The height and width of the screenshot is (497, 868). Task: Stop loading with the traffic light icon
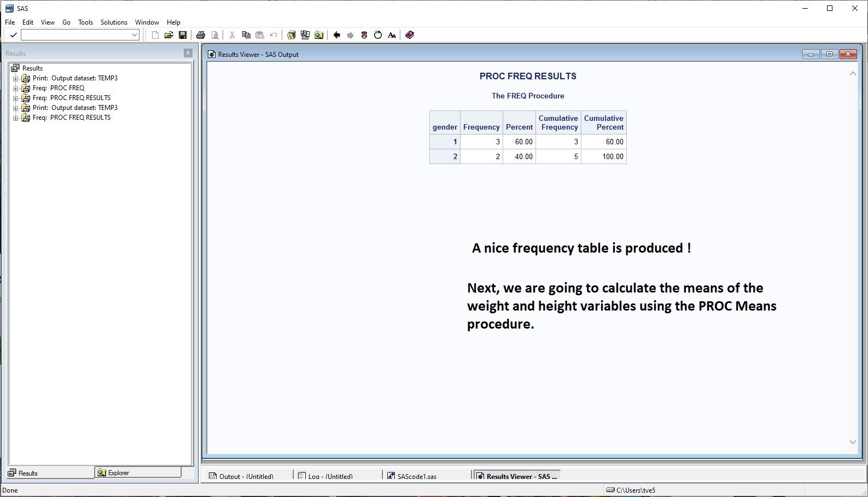364,35
